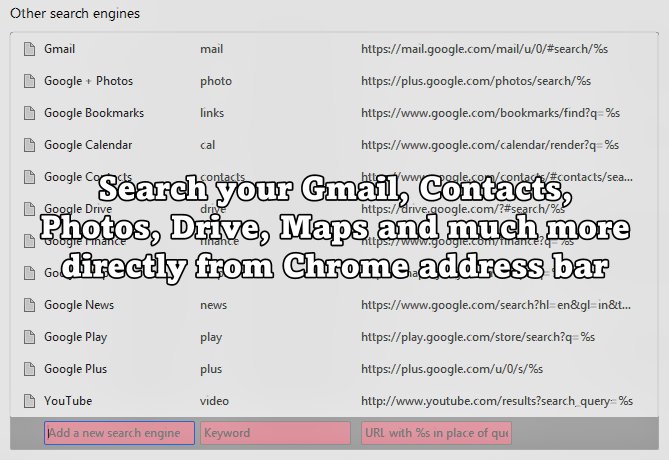Select the Google News engine name
The height and width of the screenshot is (460, 669).
[79, 305]
